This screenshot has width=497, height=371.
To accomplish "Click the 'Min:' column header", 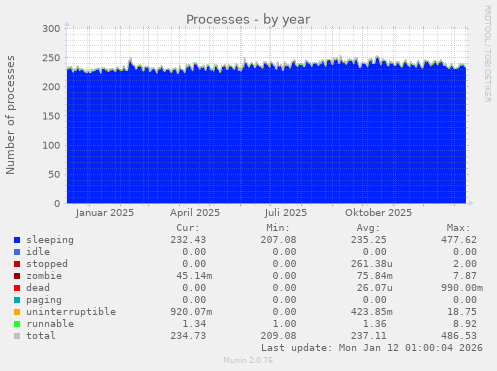I will (278, 228).
